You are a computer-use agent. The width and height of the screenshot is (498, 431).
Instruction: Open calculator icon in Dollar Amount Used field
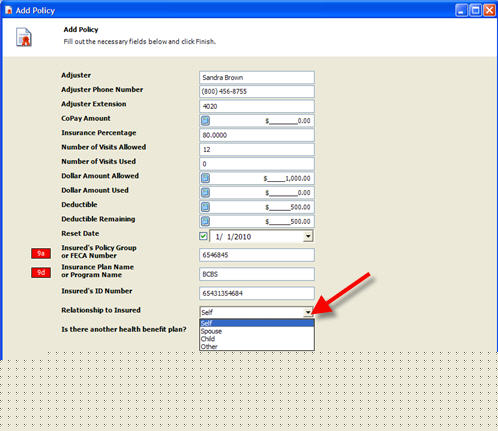click(205, 192)
